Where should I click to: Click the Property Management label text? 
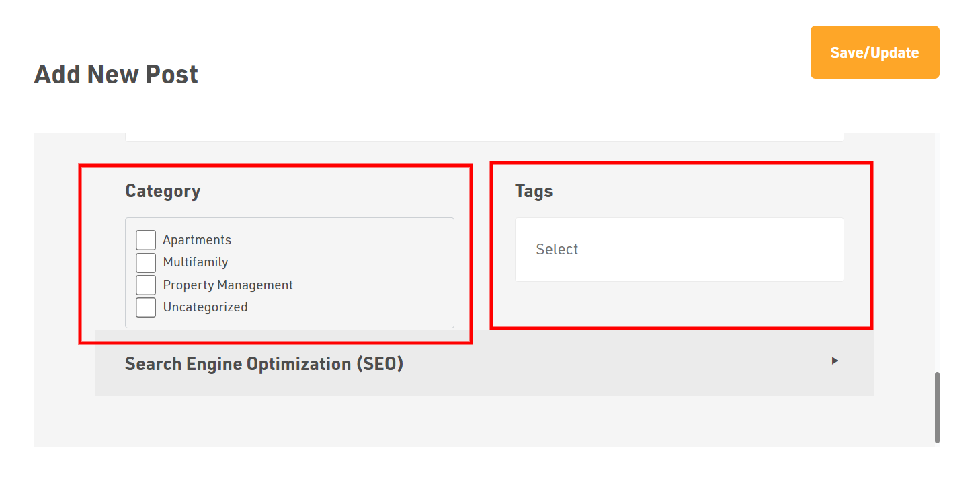(228, 285)
